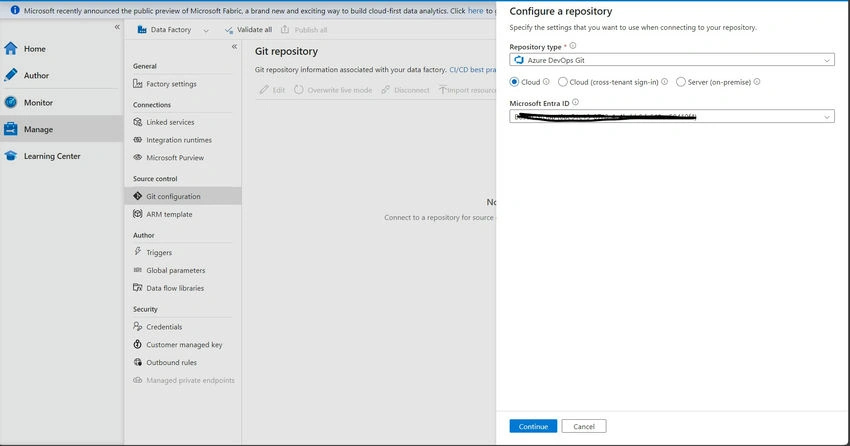Image resolution: width=850 pixels, height=446 pixels.
Task: Click the Edit button in Git repository toolbar
Action: (272, 90)
